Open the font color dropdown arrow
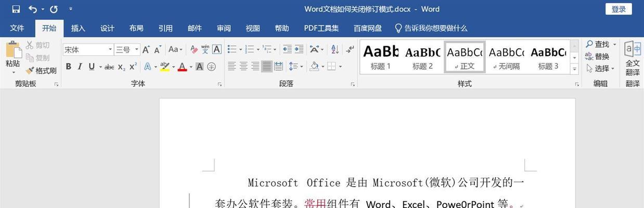The image size is (644, 208). pyautogui.click(x=191, y=67)
